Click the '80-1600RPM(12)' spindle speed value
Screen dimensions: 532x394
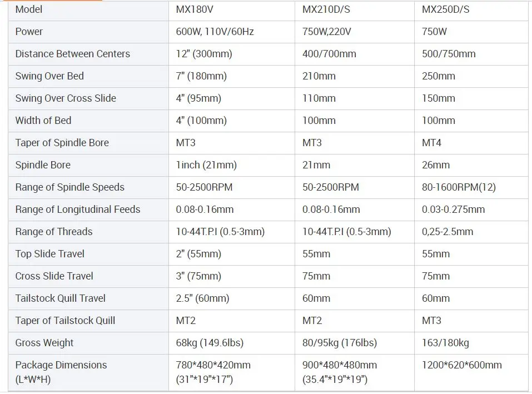[459, 187]
